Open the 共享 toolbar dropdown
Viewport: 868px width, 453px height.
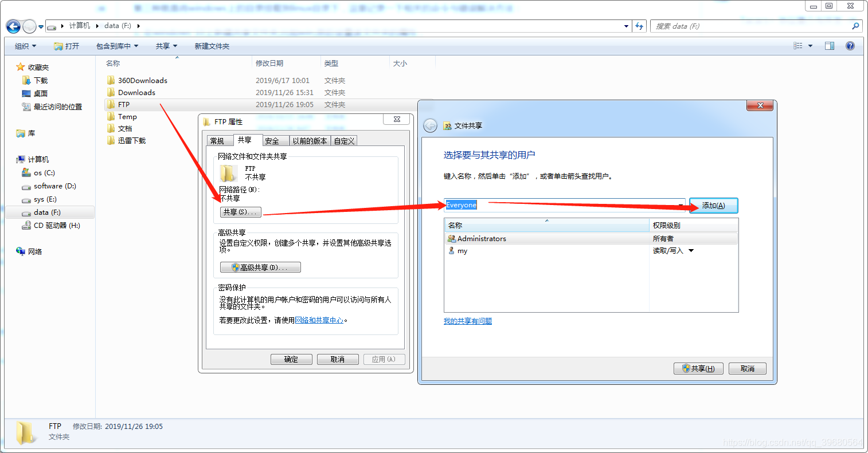(166, 46)
